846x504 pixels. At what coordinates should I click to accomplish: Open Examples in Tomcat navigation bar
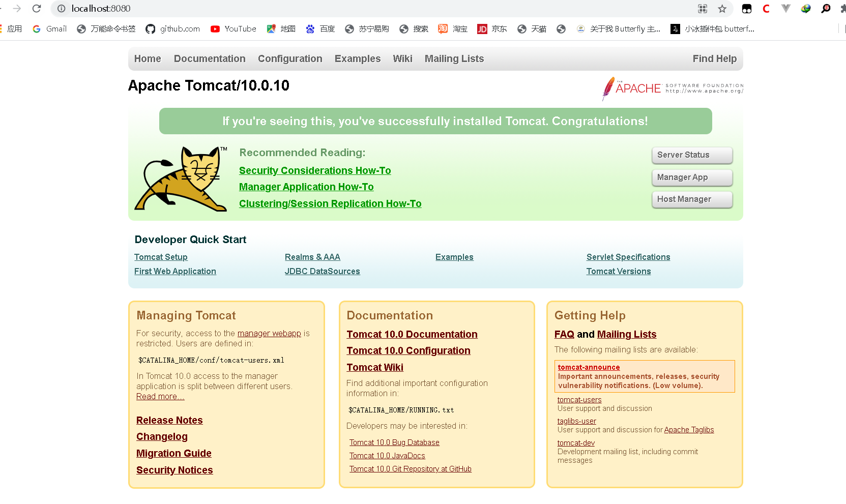pos(358,58)
